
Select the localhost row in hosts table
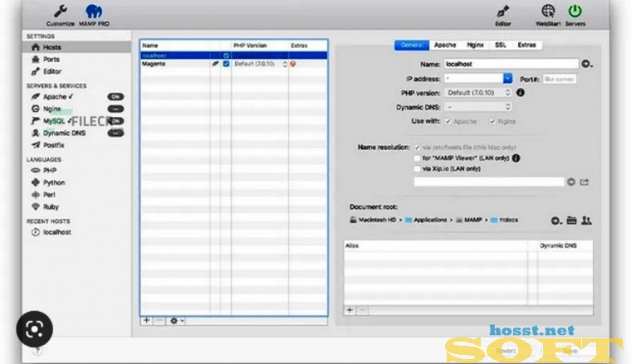(234, 56)
